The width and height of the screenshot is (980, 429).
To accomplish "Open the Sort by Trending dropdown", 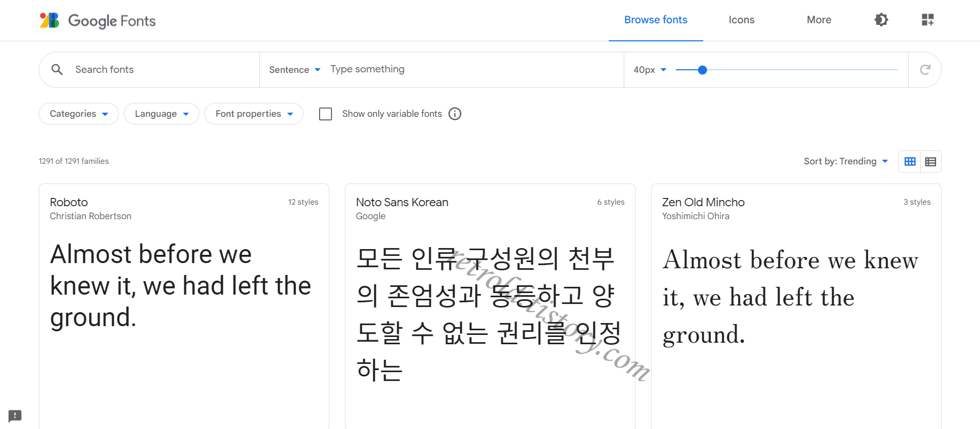I will pos(846,161).
